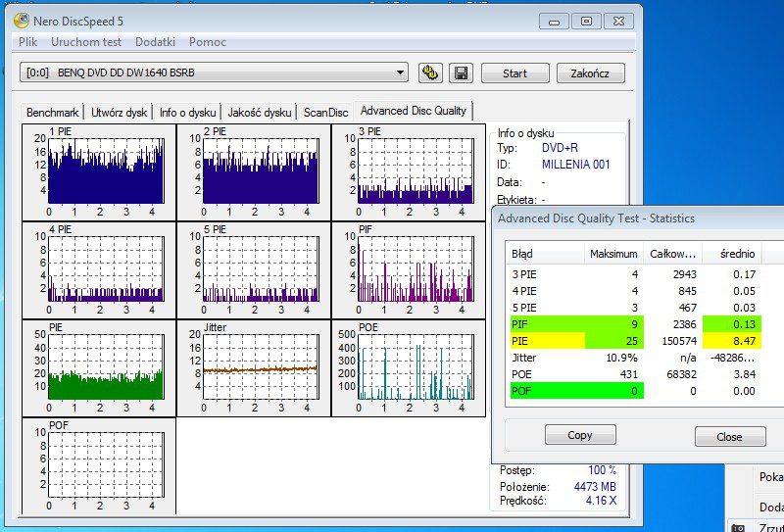The height and width of the screenshot is (532, 784).
Task: Switch to the Utwórz dysk tab
Action: click(119, 113)
